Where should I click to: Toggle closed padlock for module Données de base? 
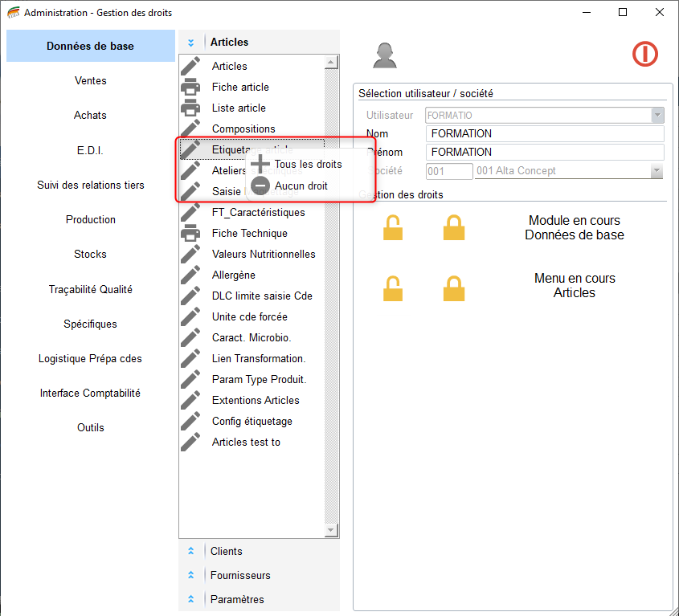pos(454,228)
